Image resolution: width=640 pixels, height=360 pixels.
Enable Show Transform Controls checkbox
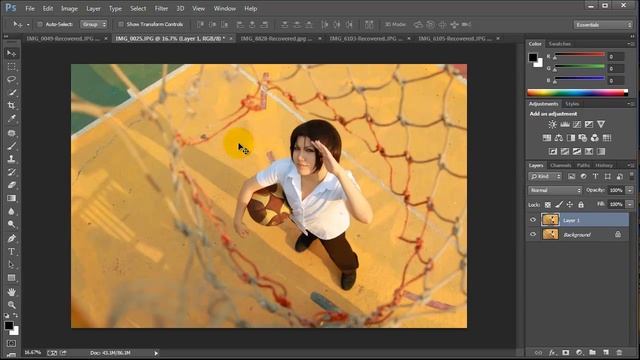[121, 24]
